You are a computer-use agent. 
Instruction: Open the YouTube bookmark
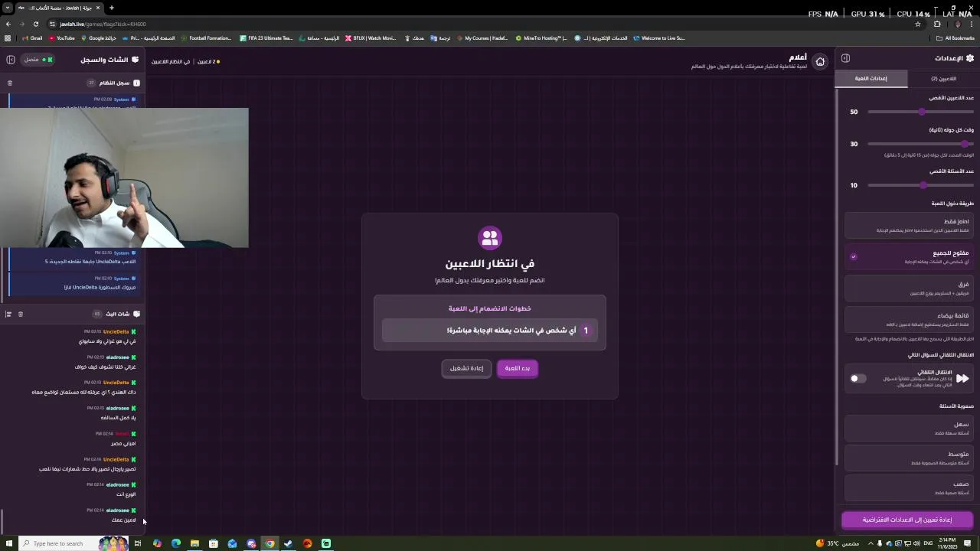point(62,37)
